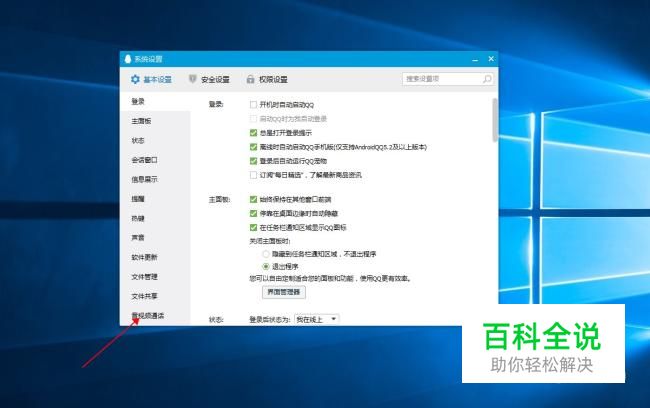
Task: Open 软件更新 settings in sidebar
Action: (x=144, y=257)
